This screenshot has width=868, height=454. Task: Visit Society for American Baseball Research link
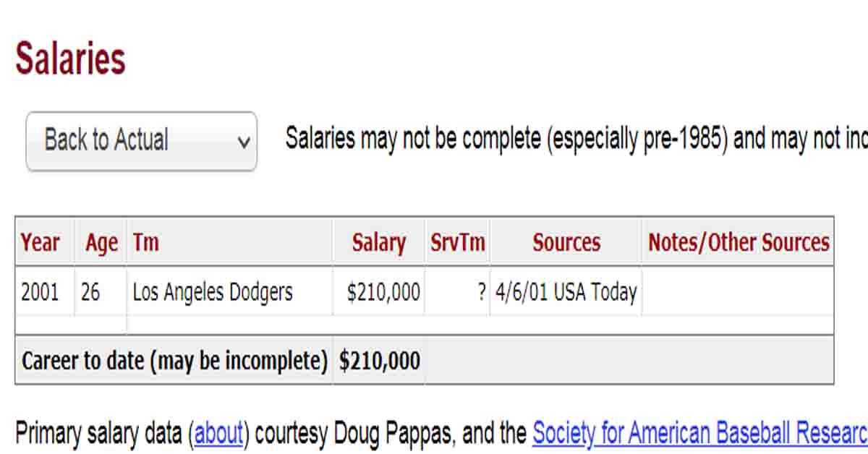(x=699, y=433)
